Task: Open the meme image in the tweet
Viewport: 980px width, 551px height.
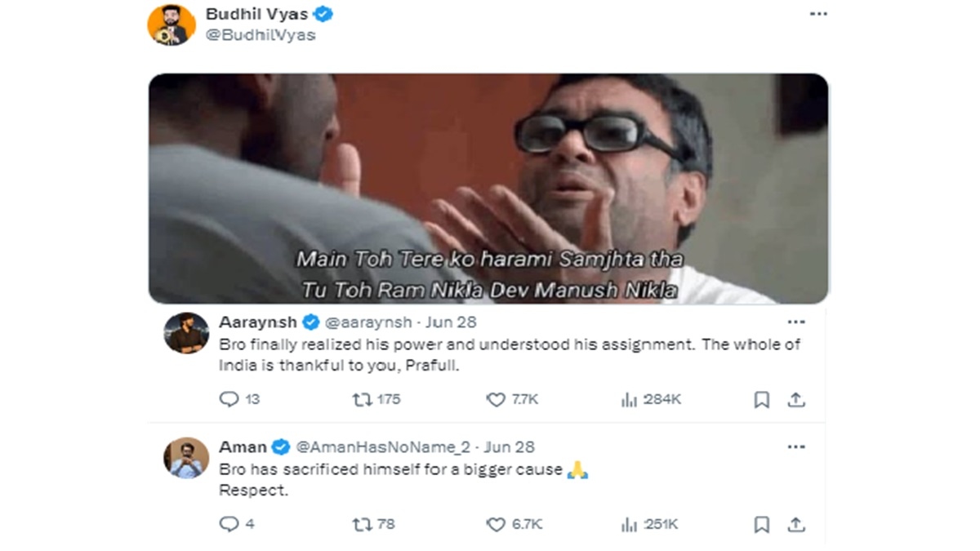Action: pyautogui.click(x=488, y=189)
